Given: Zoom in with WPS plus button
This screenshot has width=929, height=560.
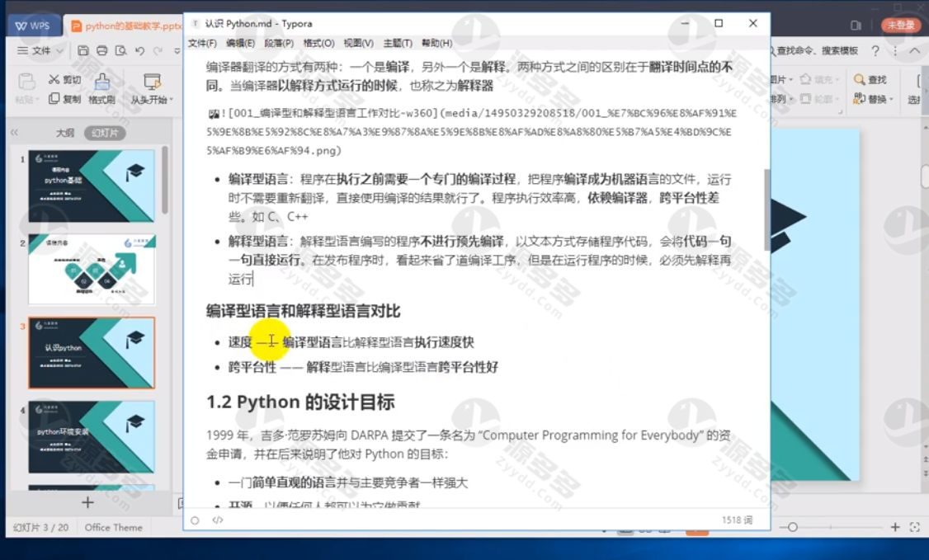Looking at the screenshot, I should point(895,527).
